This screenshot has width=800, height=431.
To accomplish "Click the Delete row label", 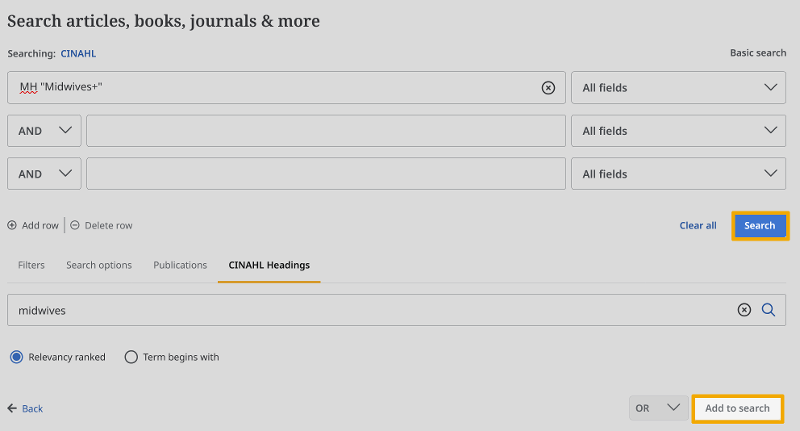I will (109, 225).
